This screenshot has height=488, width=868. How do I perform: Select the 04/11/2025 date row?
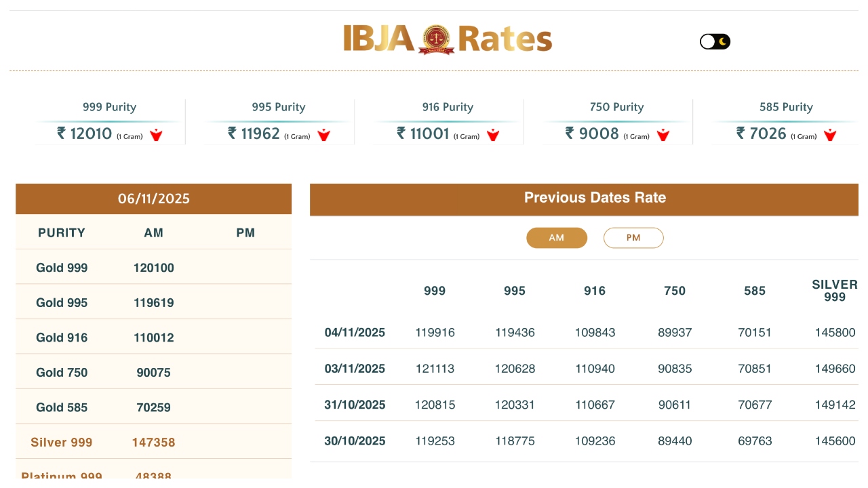click(x=355, y=333)
